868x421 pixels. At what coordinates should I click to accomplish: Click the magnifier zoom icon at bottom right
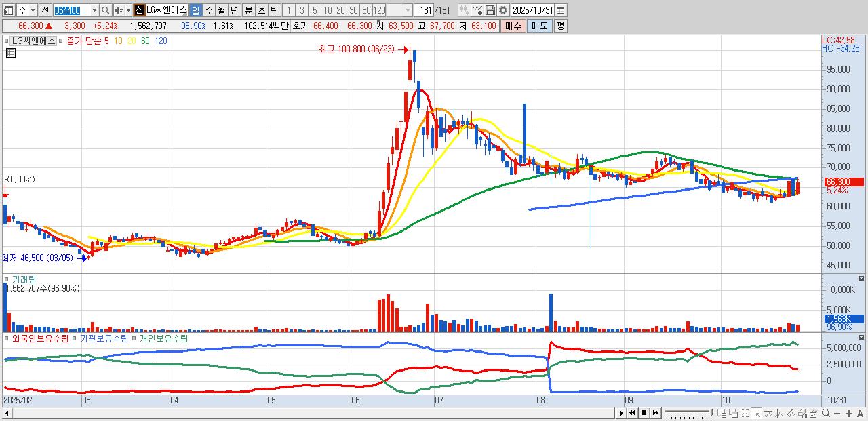point(826,413)
